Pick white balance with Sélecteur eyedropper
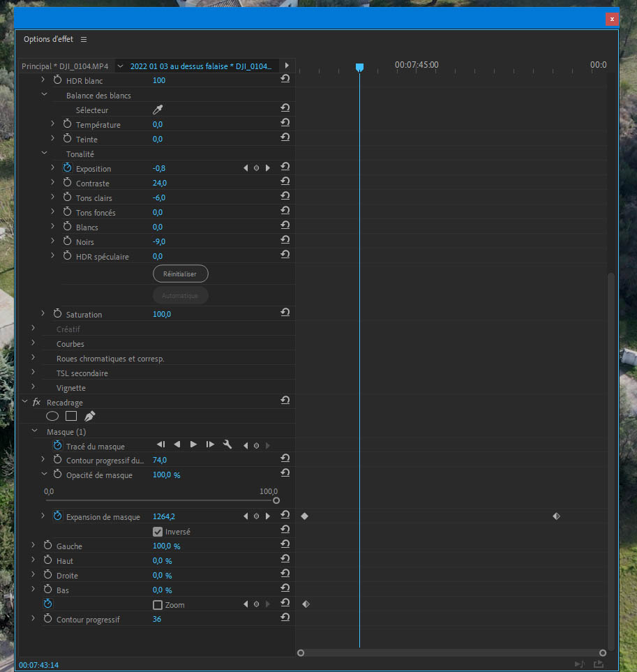 (158, 110)
